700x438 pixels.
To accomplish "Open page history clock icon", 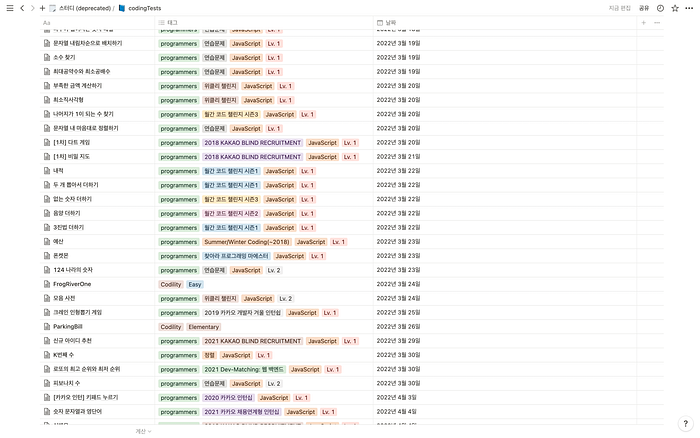I will coord(660,8).
